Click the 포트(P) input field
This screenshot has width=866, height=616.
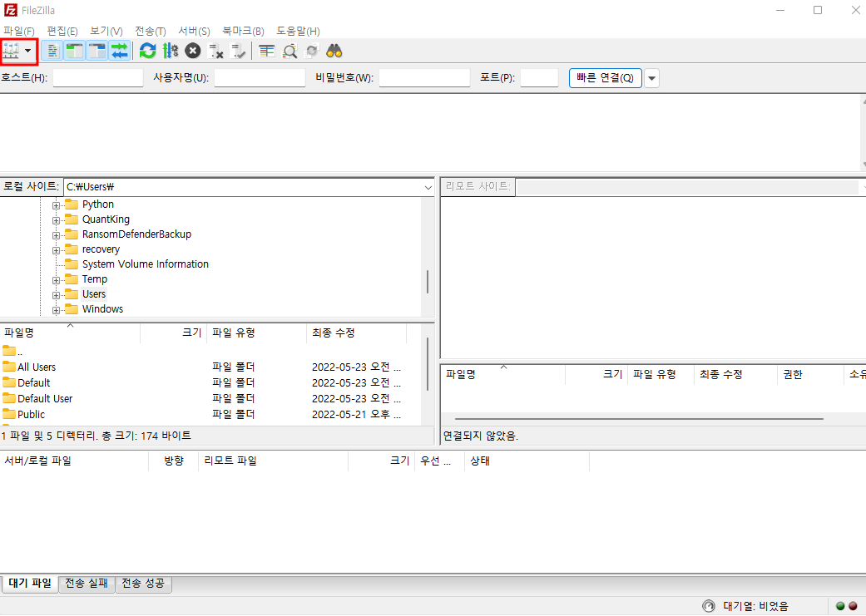pos(540,78)
